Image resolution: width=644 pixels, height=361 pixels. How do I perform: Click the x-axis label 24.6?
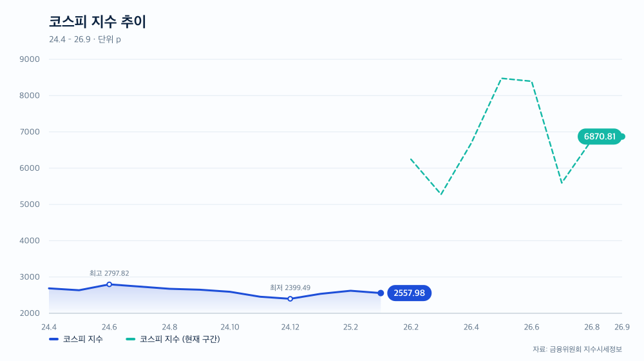pos(109,327)
